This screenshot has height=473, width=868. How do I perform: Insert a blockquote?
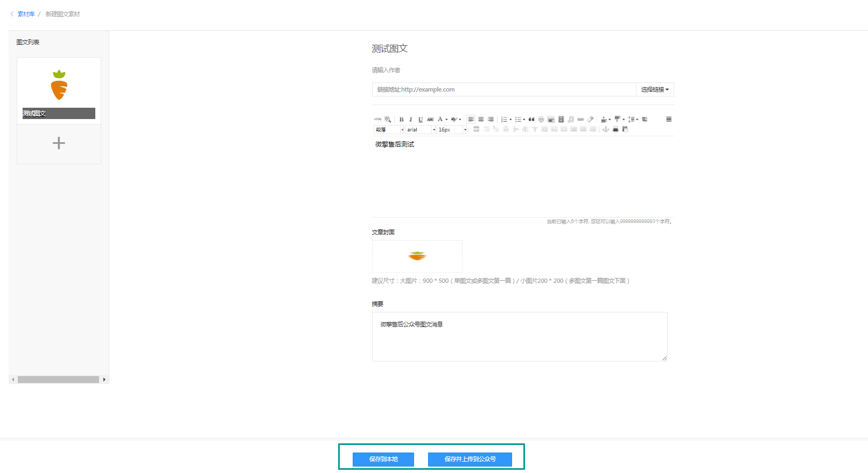[531, 120]
